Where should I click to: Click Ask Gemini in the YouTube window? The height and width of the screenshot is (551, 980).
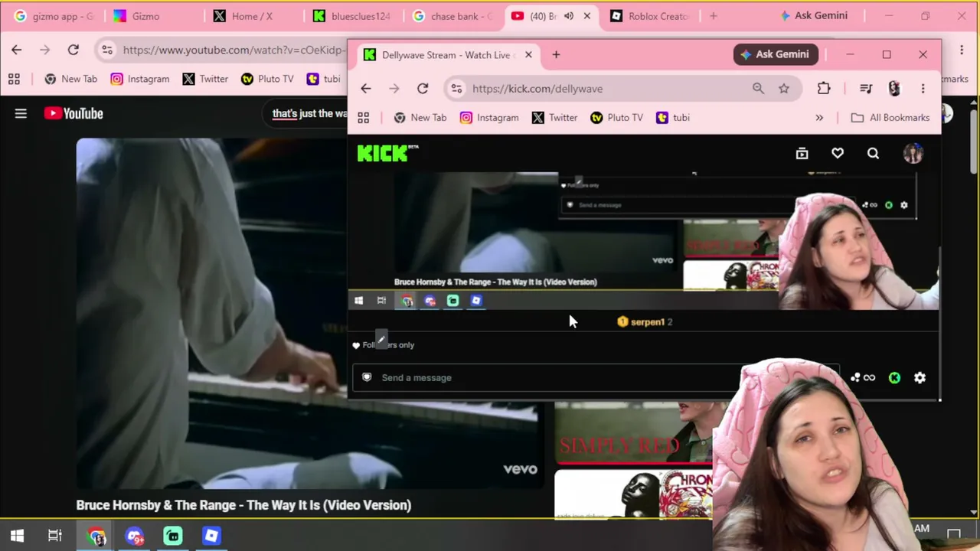[814, 16]
